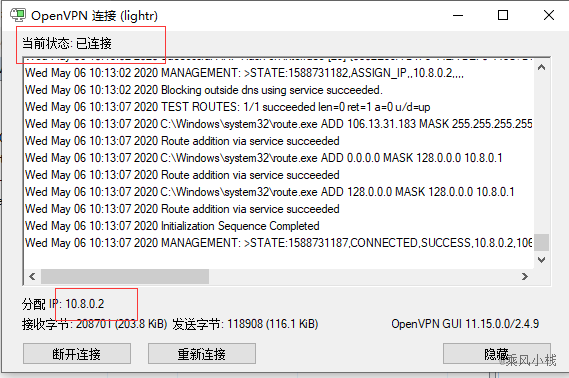Click the horizontal scroll left arrow

[x=32, y=276]
